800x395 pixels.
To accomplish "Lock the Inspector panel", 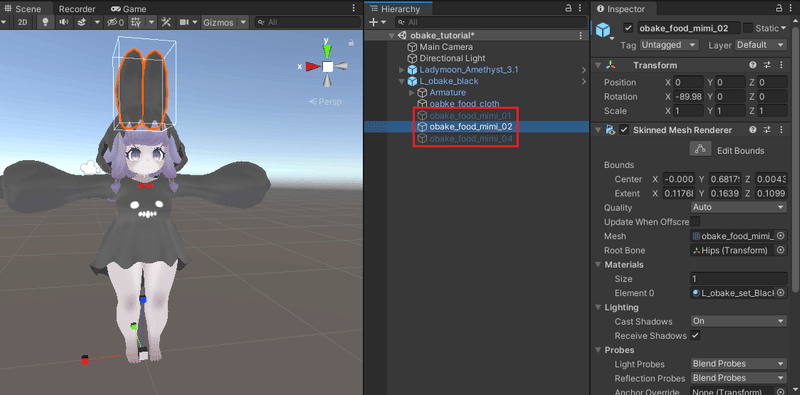I will coord(779,9).
